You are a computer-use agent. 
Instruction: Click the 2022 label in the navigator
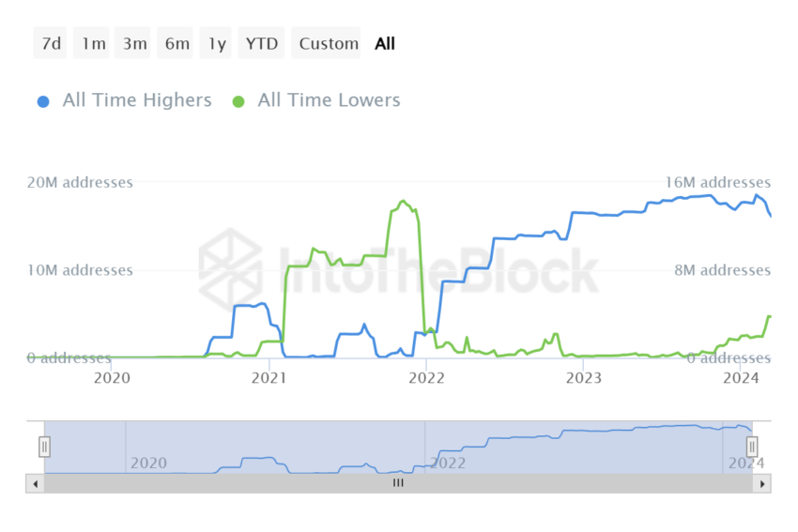[x=448, y=463]
